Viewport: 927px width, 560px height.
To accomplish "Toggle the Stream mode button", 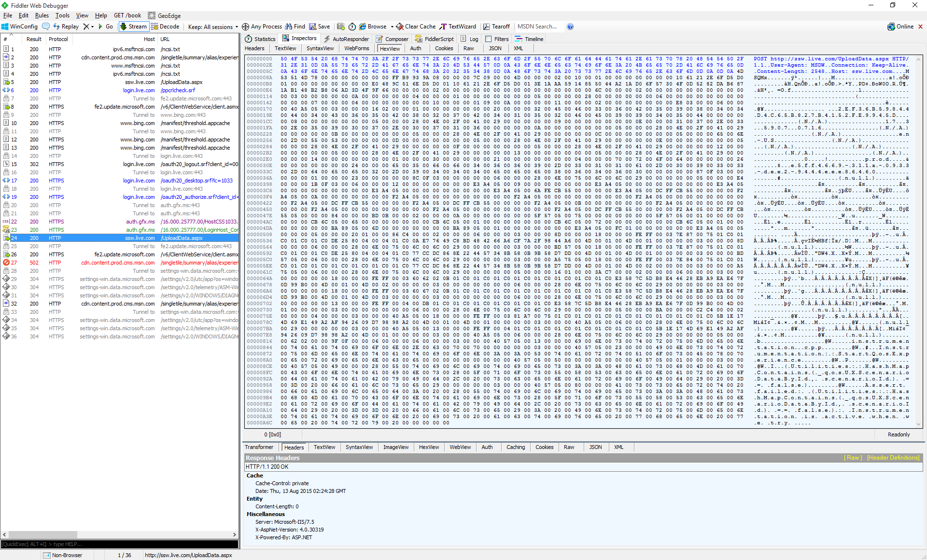I will coord(133,27).
